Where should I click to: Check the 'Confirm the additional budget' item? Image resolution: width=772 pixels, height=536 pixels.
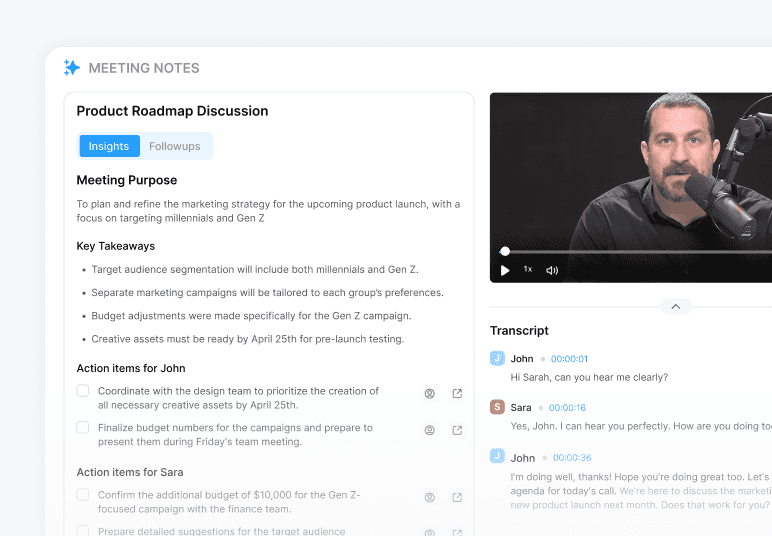click(83, 495)
